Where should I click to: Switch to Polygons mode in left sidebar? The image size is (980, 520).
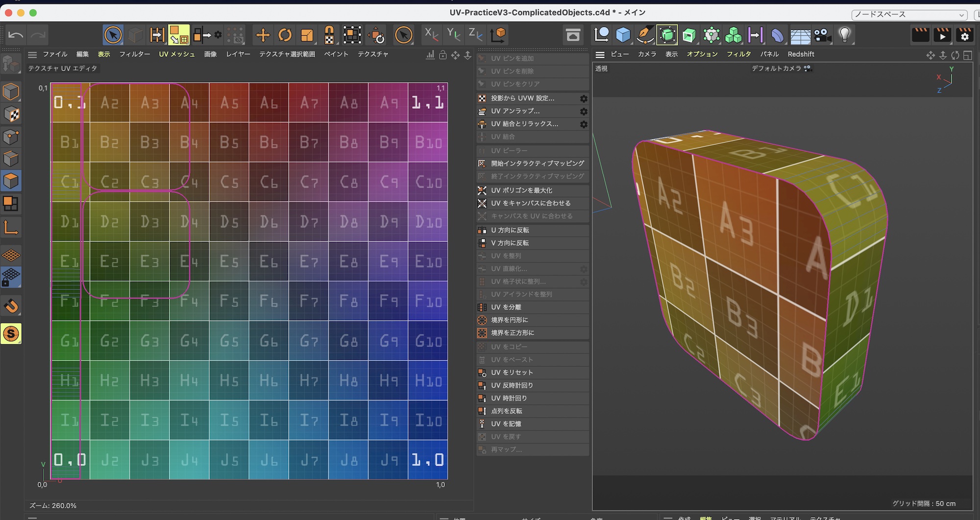(11, 181)
